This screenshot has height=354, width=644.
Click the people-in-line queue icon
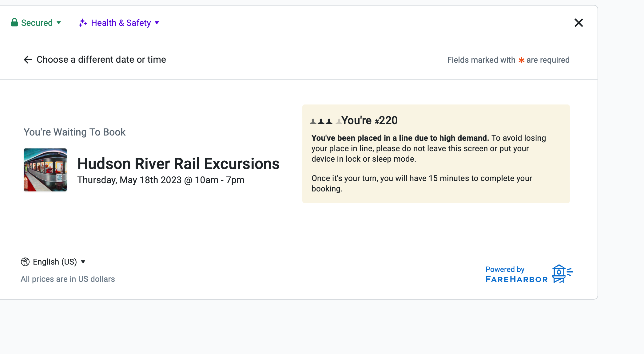(325, 121)
